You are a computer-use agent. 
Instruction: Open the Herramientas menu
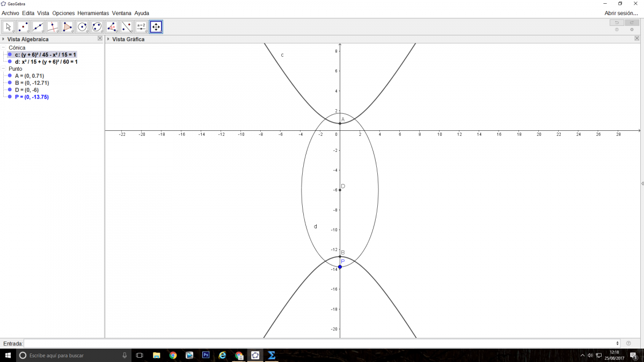[93, 13]
